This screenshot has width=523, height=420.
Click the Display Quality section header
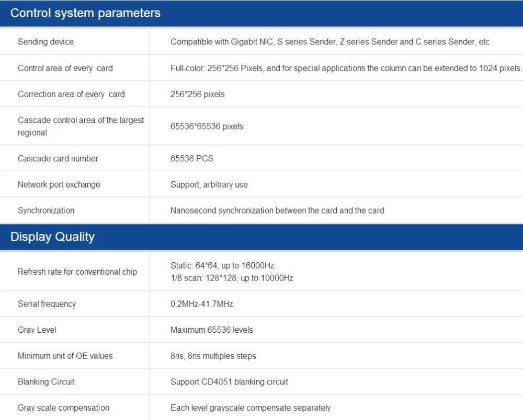pyautogui.click(x=52, y=237)
